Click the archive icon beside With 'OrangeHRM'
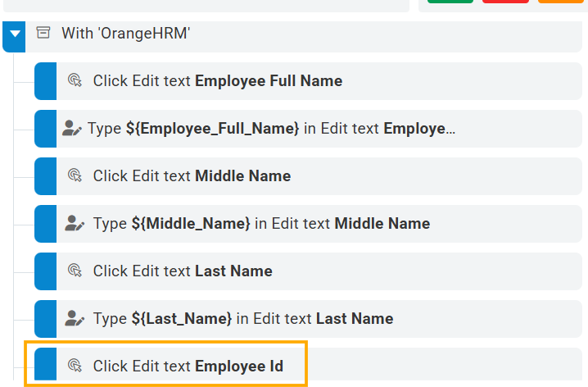This screenshot has height=387, width=588. (43, 34)
